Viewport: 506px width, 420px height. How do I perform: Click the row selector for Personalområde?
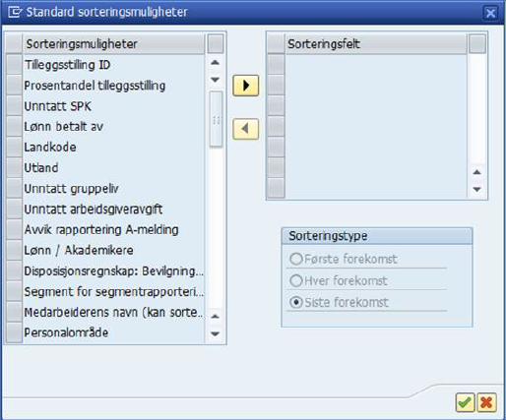[14, 332]
